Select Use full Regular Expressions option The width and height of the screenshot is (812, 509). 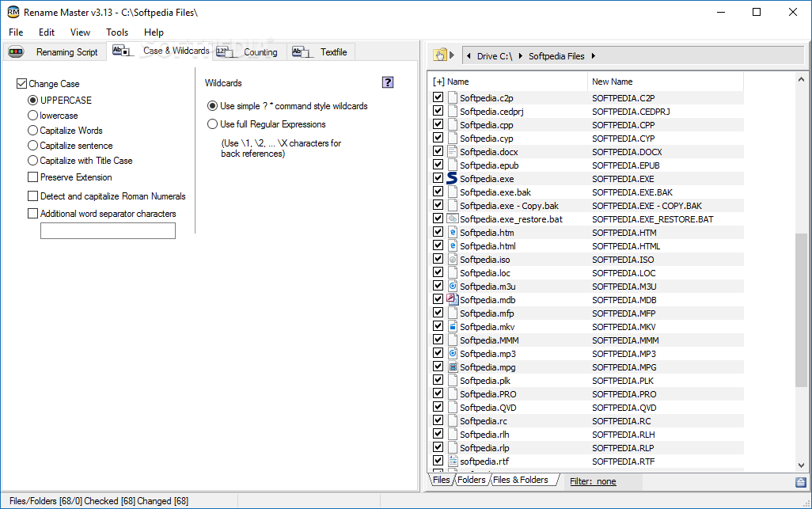coord(212,124)
